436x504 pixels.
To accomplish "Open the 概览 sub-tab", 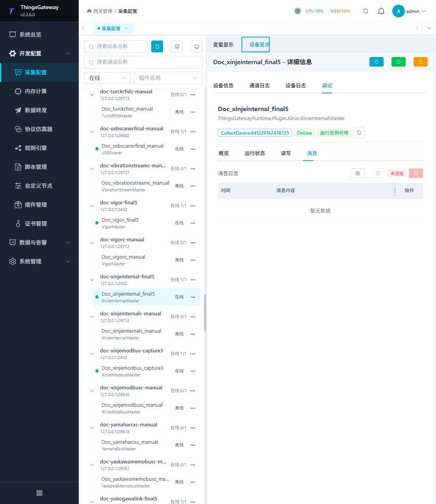I will [x=224, y=153].
